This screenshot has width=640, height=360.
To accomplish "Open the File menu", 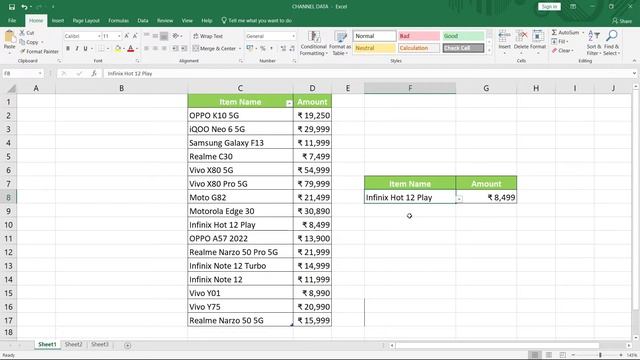I will coord(12,20).
